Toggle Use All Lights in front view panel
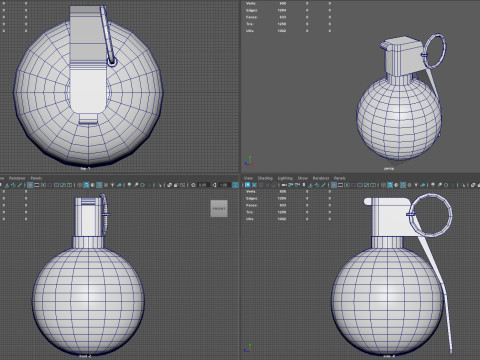 (x=113, y=185)
